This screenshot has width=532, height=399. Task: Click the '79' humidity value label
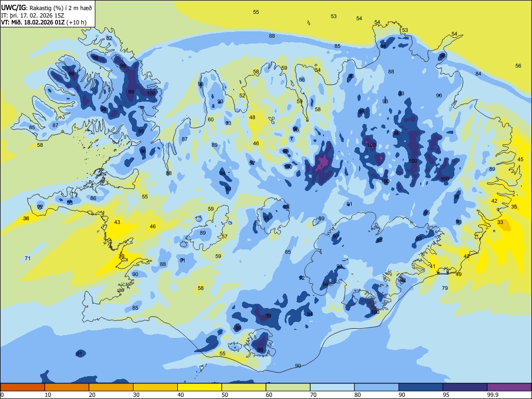(x=445, y=288)
